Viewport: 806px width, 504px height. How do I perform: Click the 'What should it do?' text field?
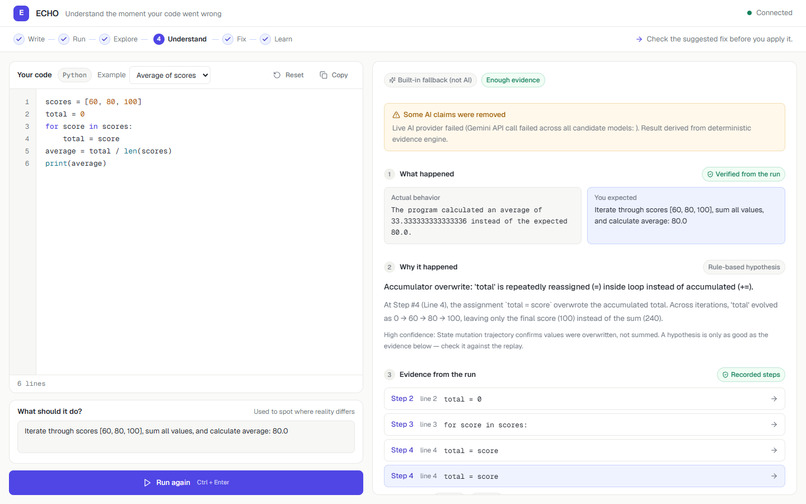coord(186,437)
